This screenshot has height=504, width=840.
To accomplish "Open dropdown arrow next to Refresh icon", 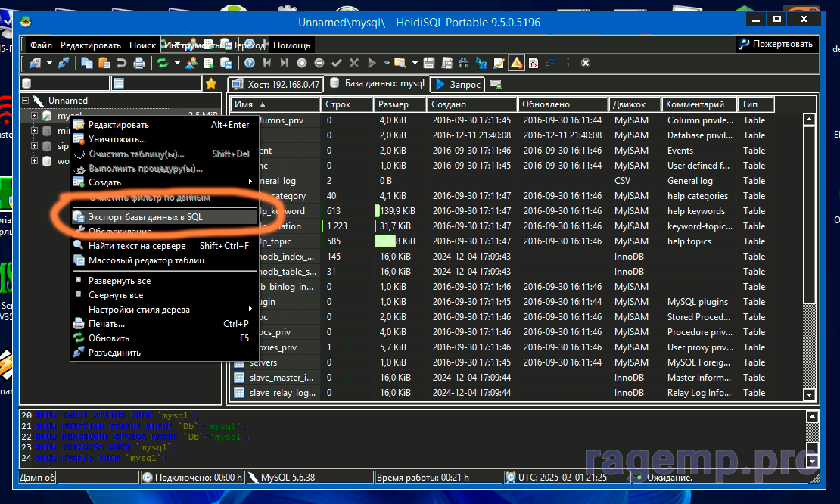I will coord(177,64).
